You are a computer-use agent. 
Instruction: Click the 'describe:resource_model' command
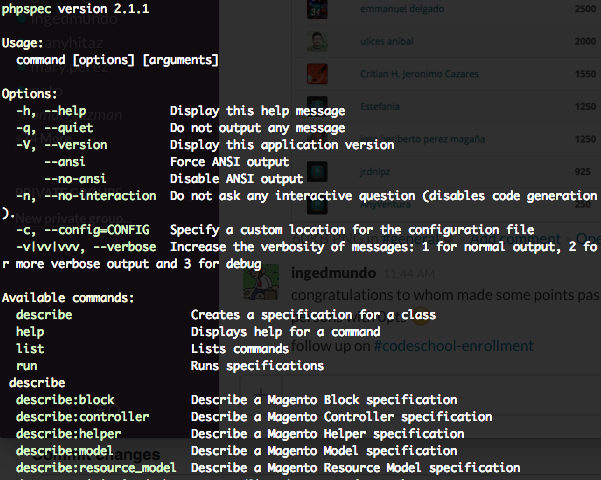point(96,468)
